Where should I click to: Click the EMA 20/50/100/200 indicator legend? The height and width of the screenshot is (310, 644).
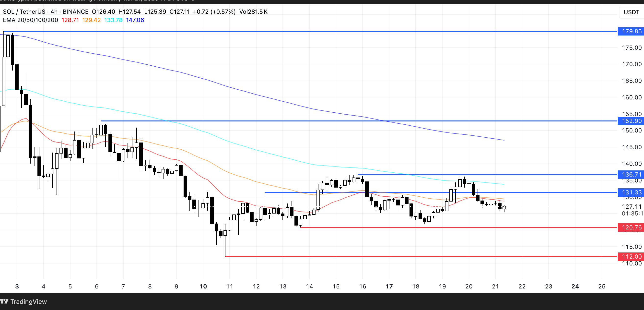(x=31, y=20)
